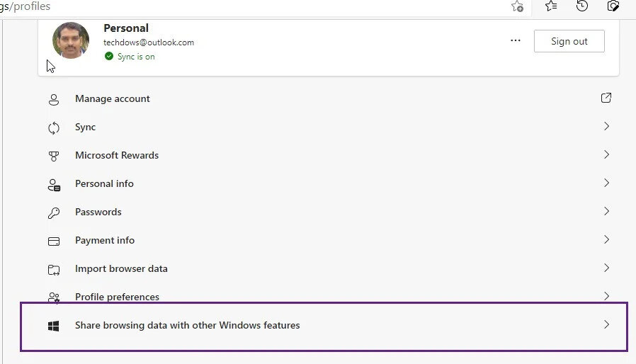Expand the Passwords row chevron
This screenshot has width=636, height=364.
tap(606, 212)
